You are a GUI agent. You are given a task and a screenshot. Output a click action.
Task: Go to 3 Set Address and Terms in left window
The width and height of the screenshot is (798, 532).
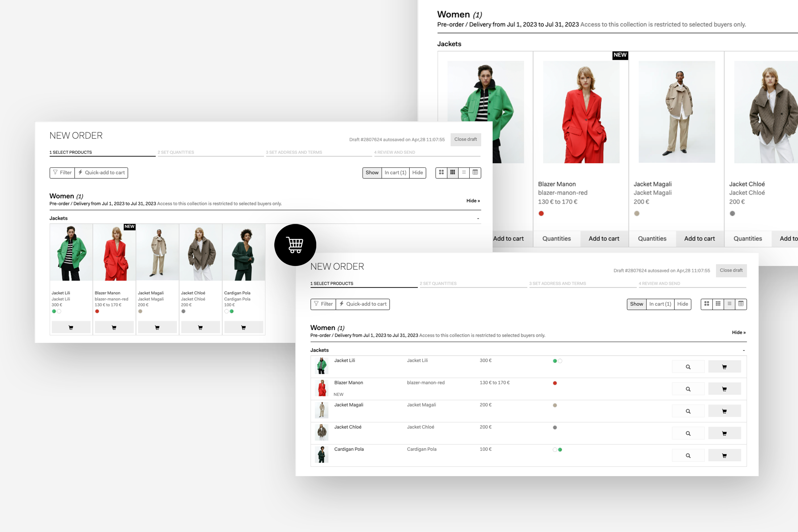click(x=319, y=152)
